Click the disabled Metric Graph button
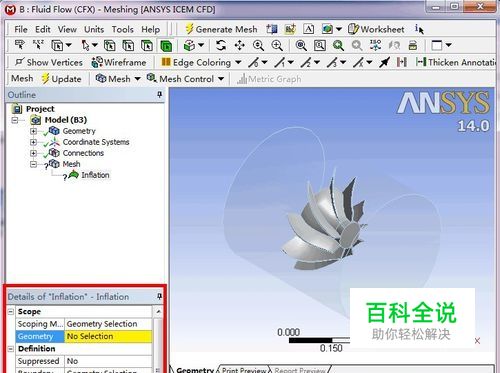Image resolution: width=500 pixels, height=373 pixels. pyautogui.click(x=269, y=79)
